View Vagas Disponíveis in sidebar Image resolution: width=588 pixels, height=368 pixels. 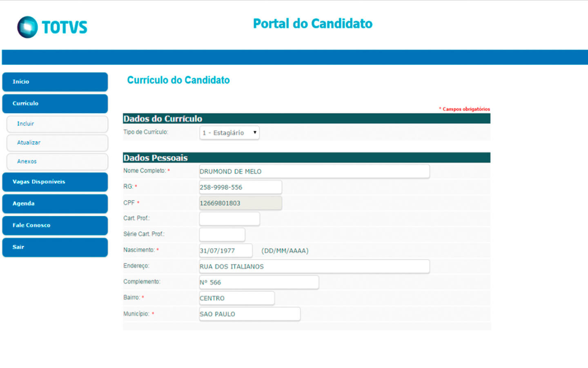(55, 182)
